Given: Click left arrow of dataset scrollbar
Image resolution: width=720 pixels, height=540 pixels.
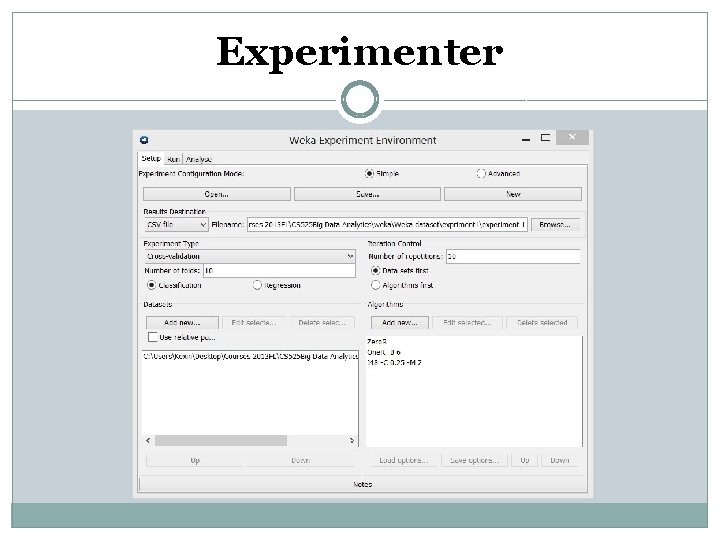Looking at the screenshot, I should 148,440.
